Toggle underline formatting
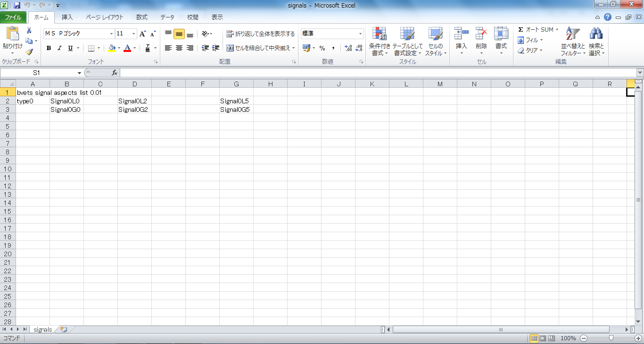Viewport: 644px width, 344px height. (71, 48)
